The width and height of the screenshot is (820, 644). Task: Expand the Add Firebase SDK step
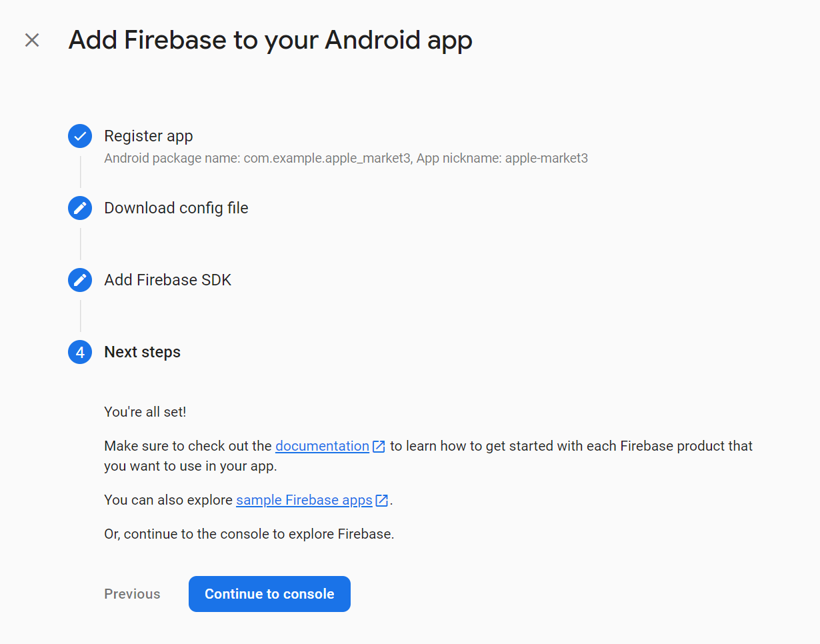click(168, 280)
